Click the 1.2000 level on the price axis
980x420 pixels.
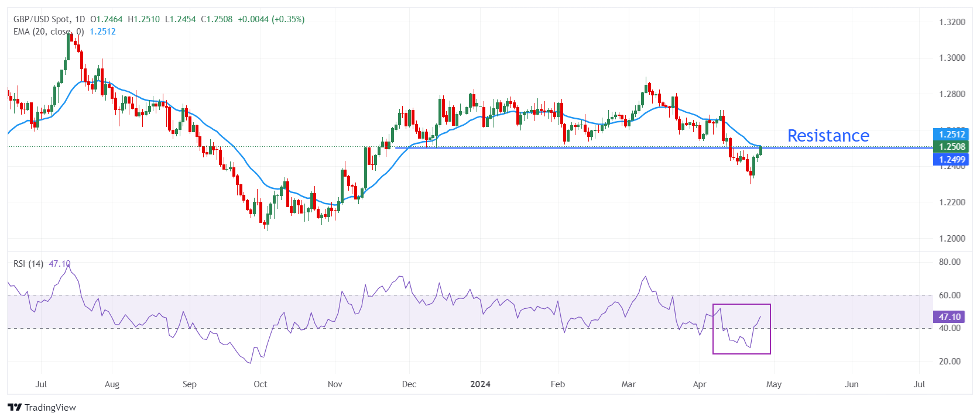tap(952, 239)
